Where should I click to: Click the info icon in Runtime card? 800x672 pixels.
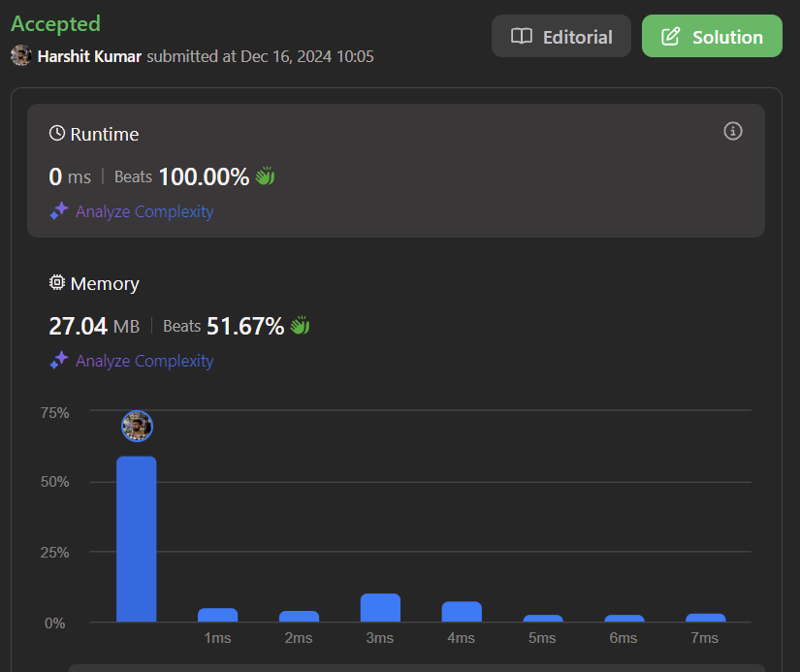pyautogui.click(x=733, y=131)
